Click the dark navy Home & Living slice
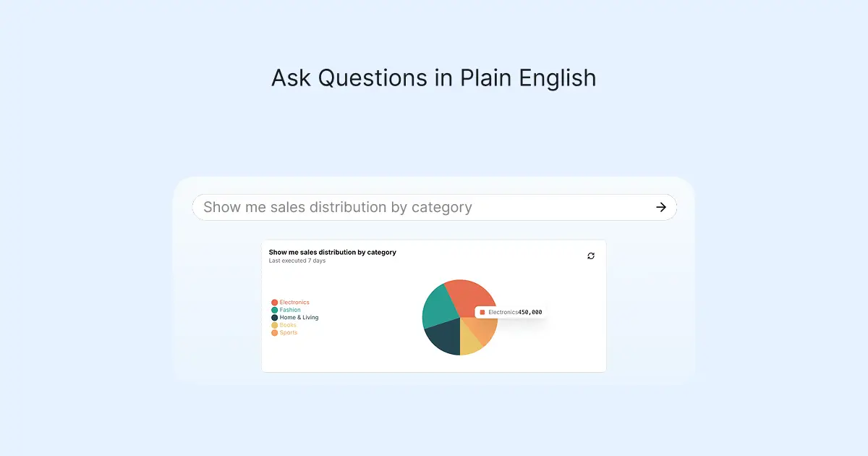This screenshot has height=456, width=868. (x=444, y=338)
